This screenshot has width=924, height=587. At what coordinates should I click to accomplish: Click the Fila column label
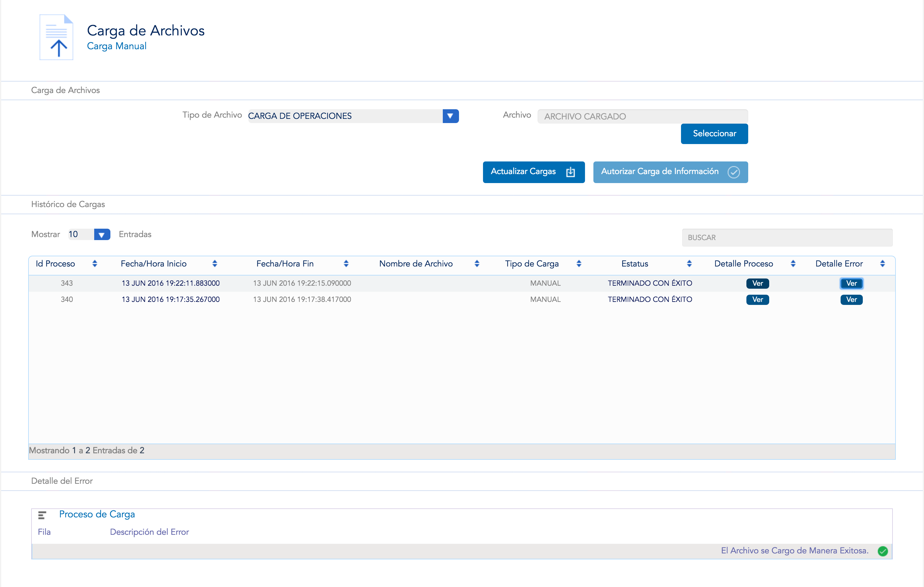coord(44,532)
